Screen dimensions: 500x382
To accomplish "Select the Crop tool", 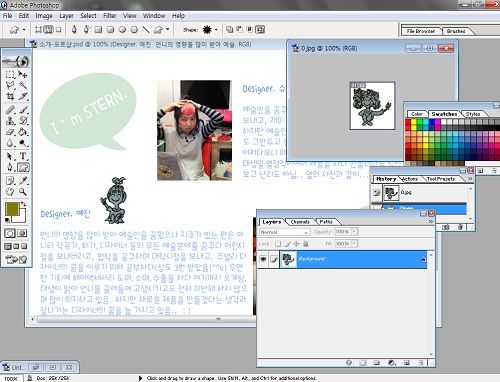I will point(10,97).
